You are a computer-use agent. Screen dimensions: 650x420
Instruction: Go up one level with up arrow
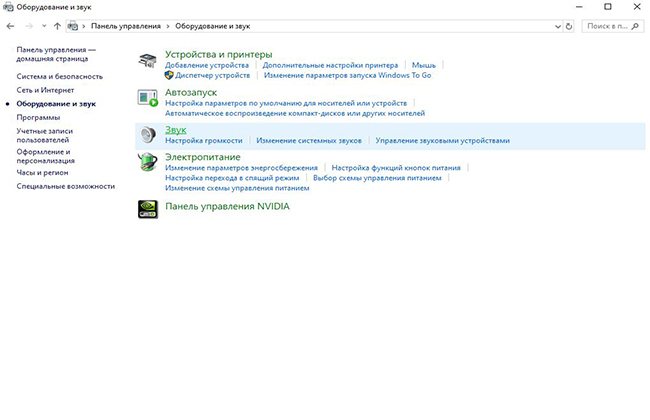point(57,26)
